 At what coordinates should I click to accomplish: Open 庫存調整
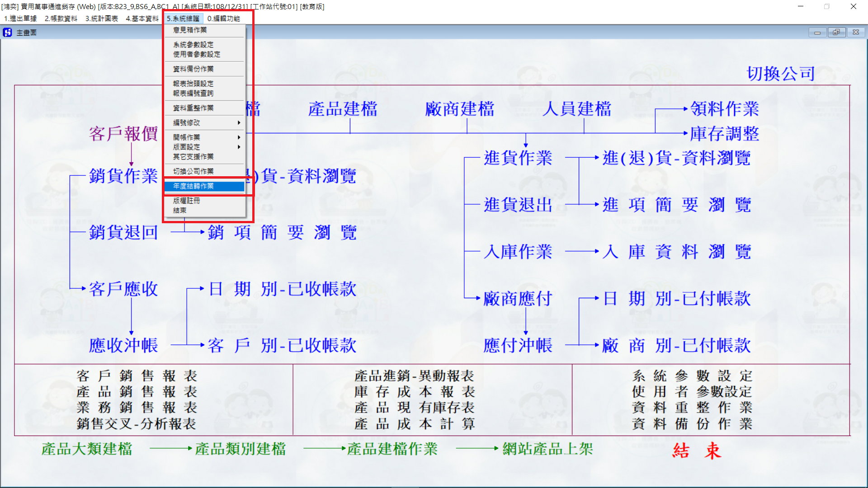[725, 134]
